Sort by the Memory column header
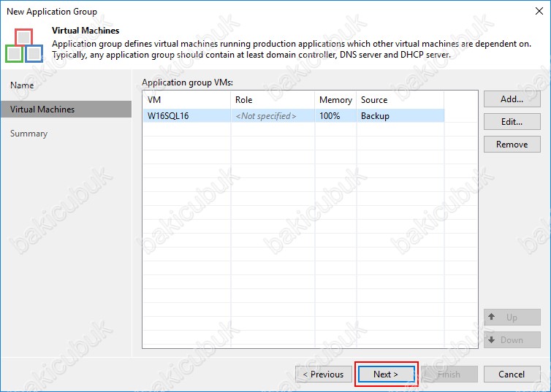The width and height of the screenshot is (551, 392). tap(335, 100)
